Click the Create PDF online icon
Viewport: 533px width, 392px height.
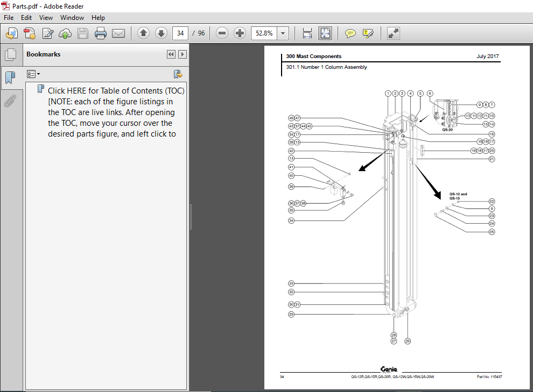pos(30,33)
